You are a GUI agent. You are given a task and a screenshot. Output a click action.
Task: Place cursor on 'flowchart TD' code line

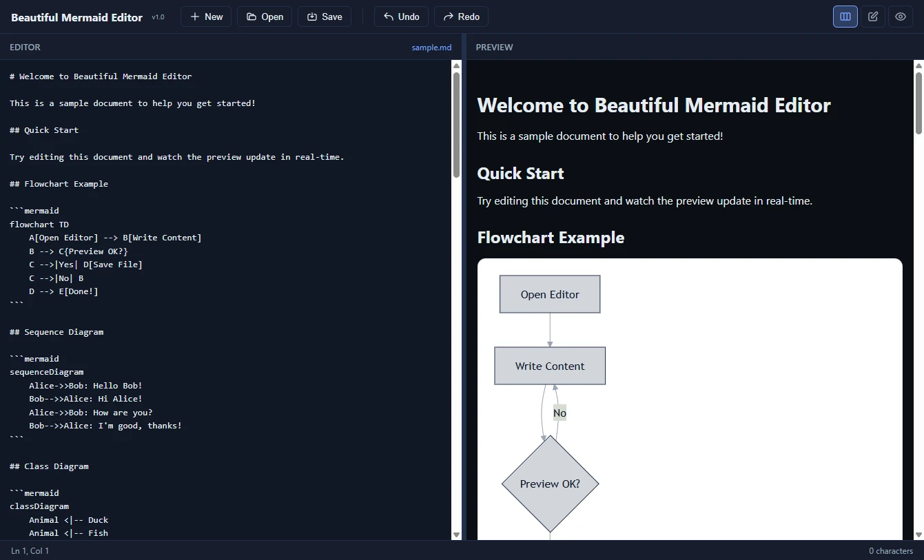[x=39, y=225]
